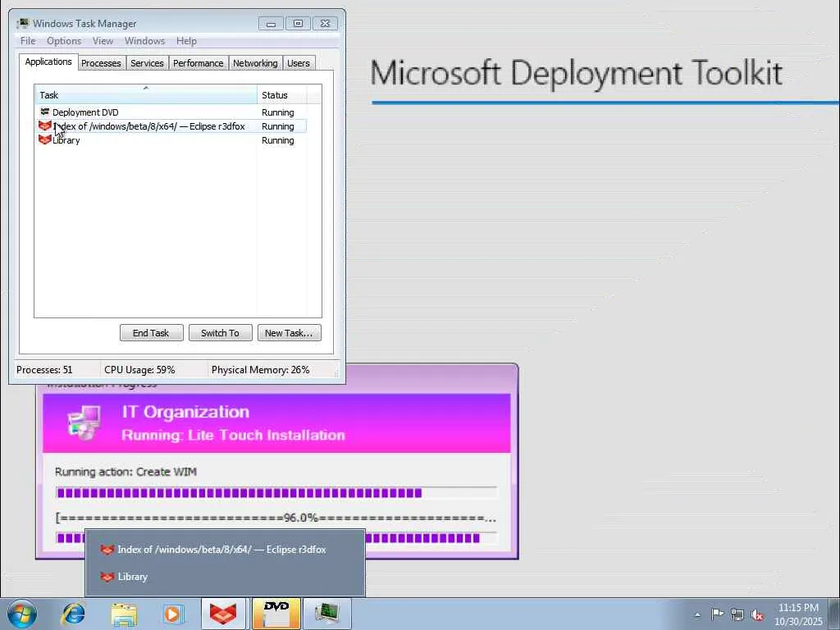The width and height of the screenshot is (840, 630).
Task: Click the r3dfox icon beside Library row
Action: (x=44, y=139)
